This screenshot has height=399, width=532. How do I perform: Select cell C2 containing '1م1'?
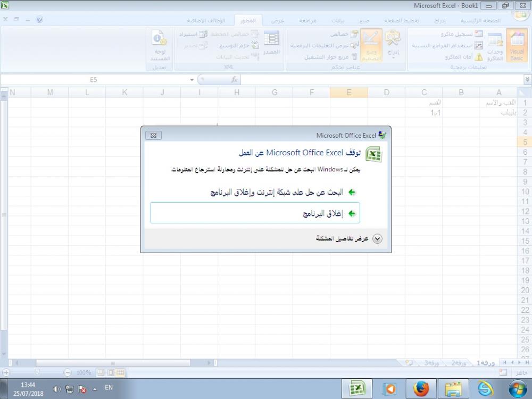coord(424,112)
